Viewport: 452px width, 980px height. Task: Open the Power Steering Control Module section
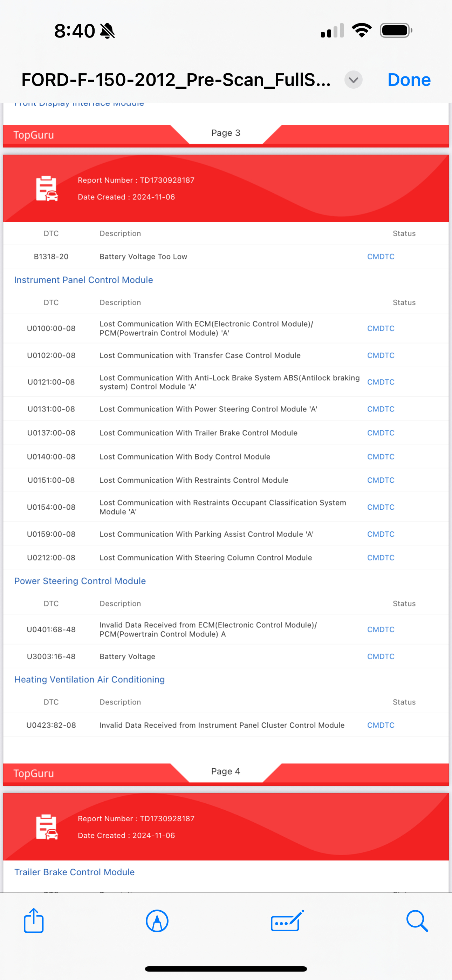click(80, 581)
